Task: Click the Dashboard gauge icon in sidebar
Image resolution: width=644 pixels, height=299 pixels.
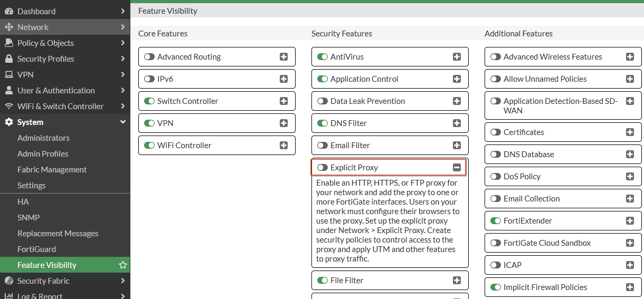Action: tap(8, 11)
